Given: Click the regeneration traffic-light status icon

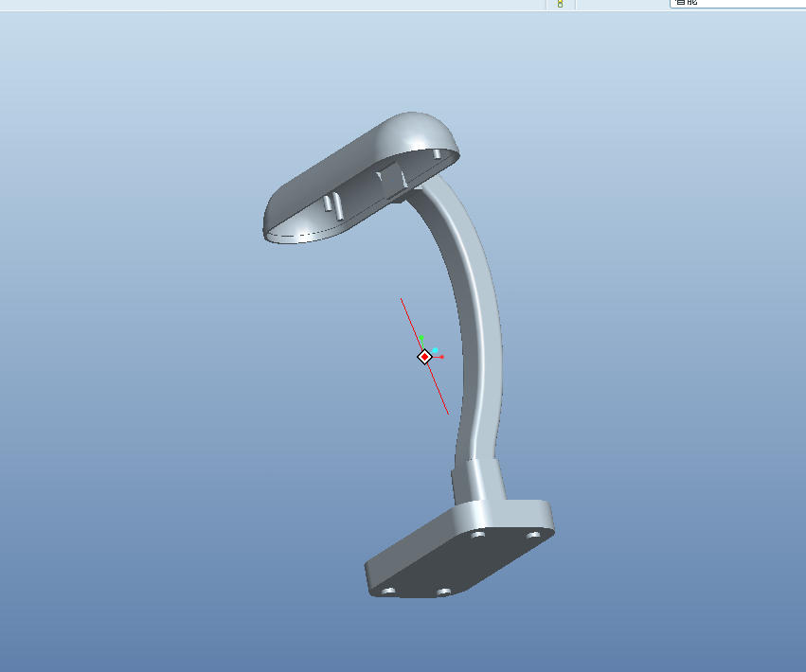Looking at the screenshot, I should (560, 4).
